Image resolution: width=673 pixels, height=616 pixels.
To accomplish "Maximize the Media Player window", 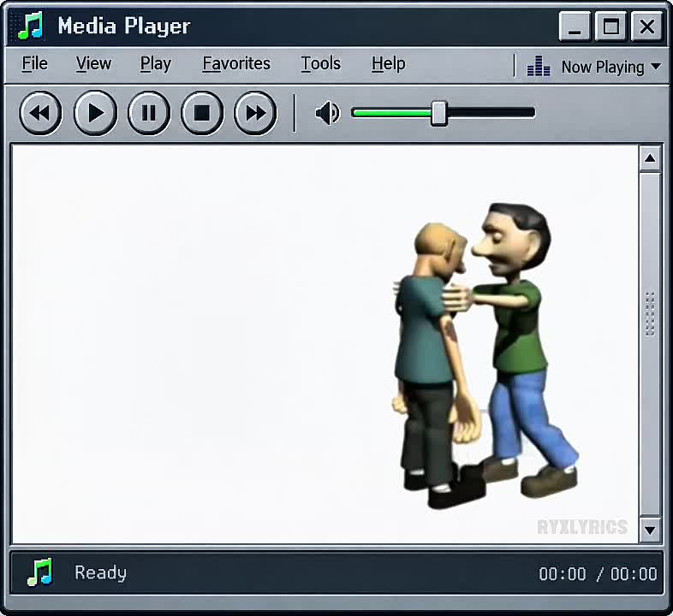I will coord(610,27).
